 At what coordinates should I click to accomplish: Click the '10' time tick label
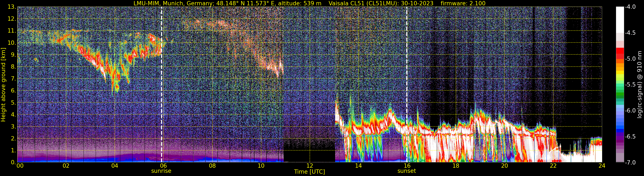click(x=261, y=166)
